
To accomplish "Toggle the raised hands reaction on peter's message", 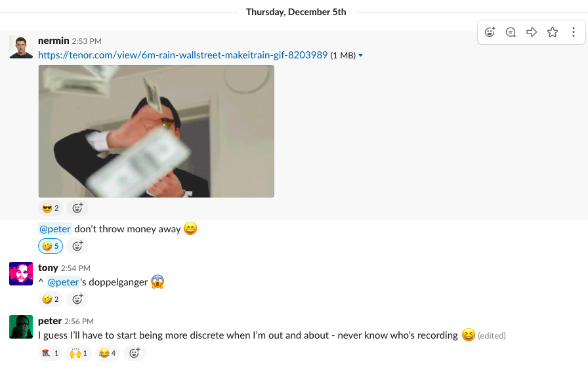I will tap(79, 353).
